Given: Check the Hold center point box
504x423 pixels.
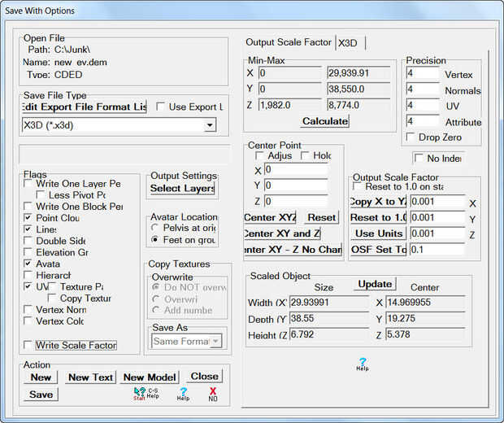Looking at the screenshot, I should pos(305,155).
